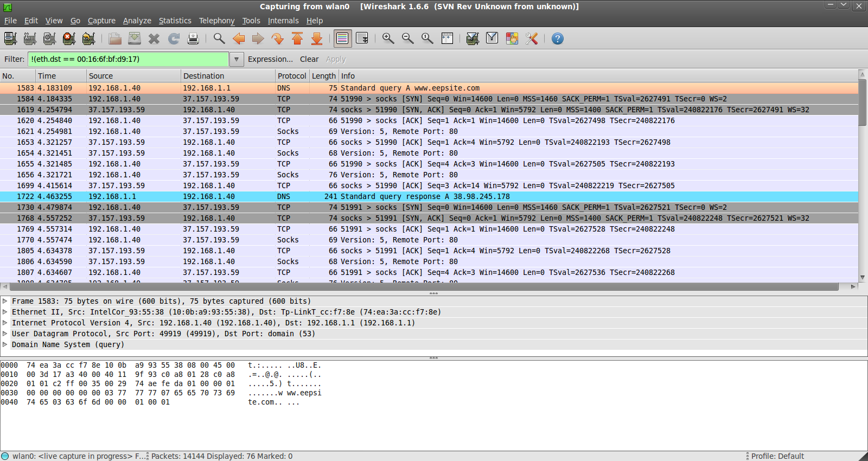This screenshot has width=868, height=461.
Task: Go to packet number icon
Action: (278, 39)
